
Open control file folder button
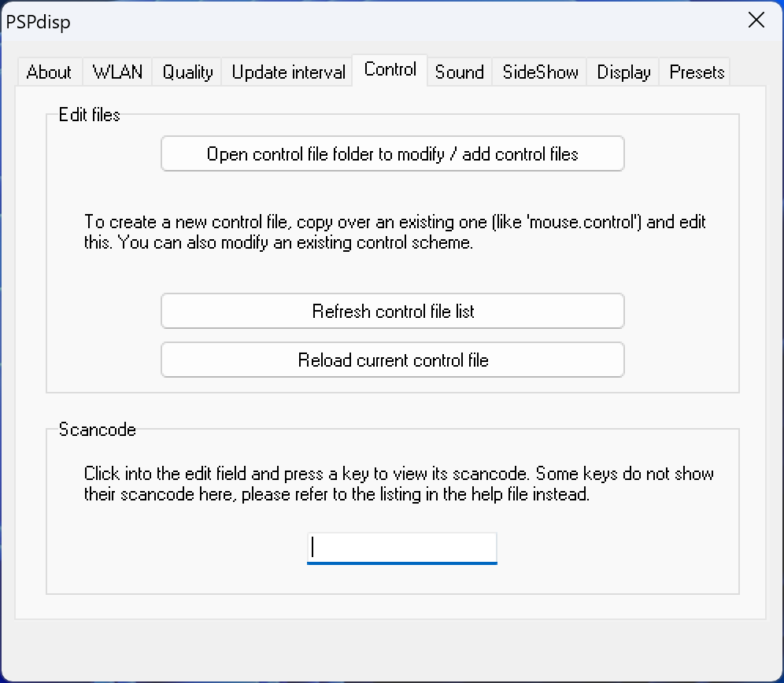(393, 154)
